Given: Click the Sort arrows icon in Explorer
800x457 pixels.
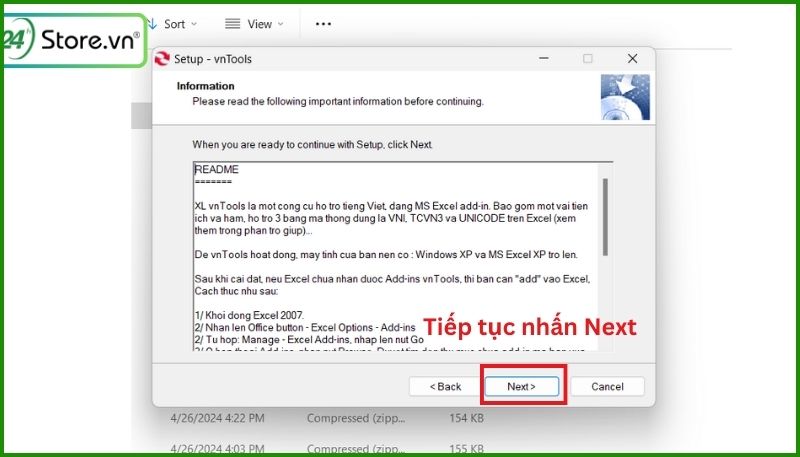Looking at the screenshot, I should pyautogui.click(x=152, y=24).
